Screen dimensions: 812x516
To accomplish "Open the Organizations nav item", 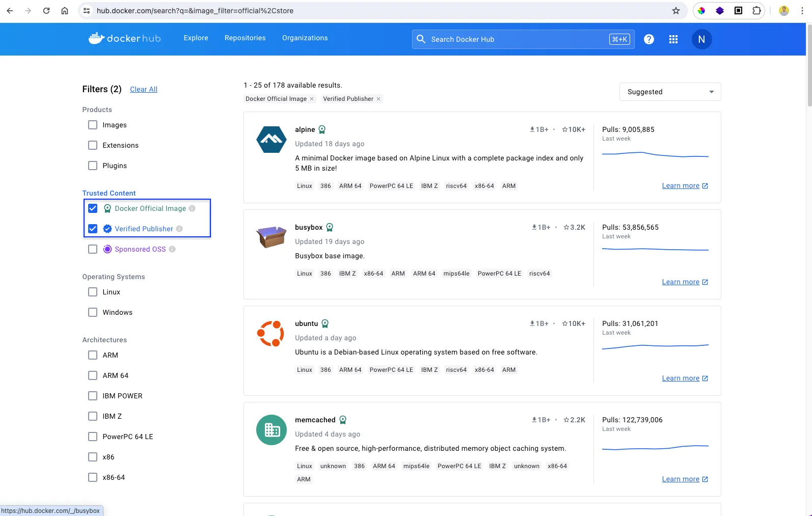I will tap(305, 38).
